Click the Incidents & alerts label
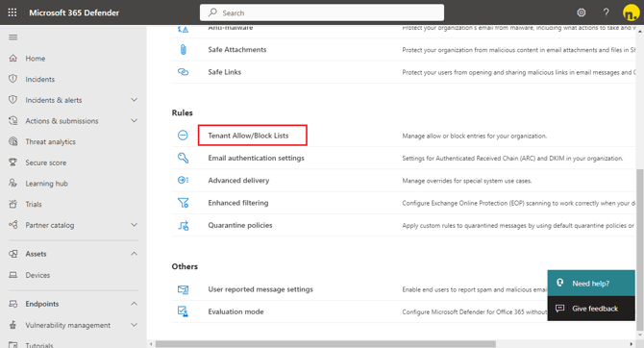Viewport: 644px width, 348px height. 54,100
